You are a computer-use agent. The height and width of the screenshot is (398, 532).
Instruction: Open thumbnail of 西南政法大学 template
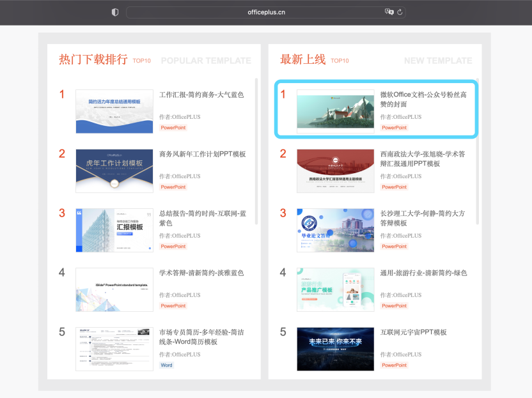click(x=336, y=171)
